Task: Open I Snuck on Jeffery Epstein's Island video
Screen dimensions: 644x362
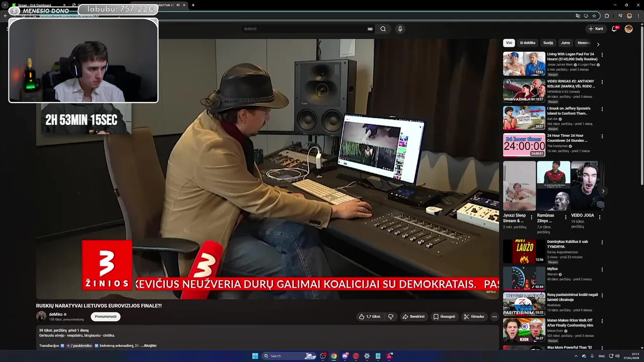Action: (x=524, y=118)
